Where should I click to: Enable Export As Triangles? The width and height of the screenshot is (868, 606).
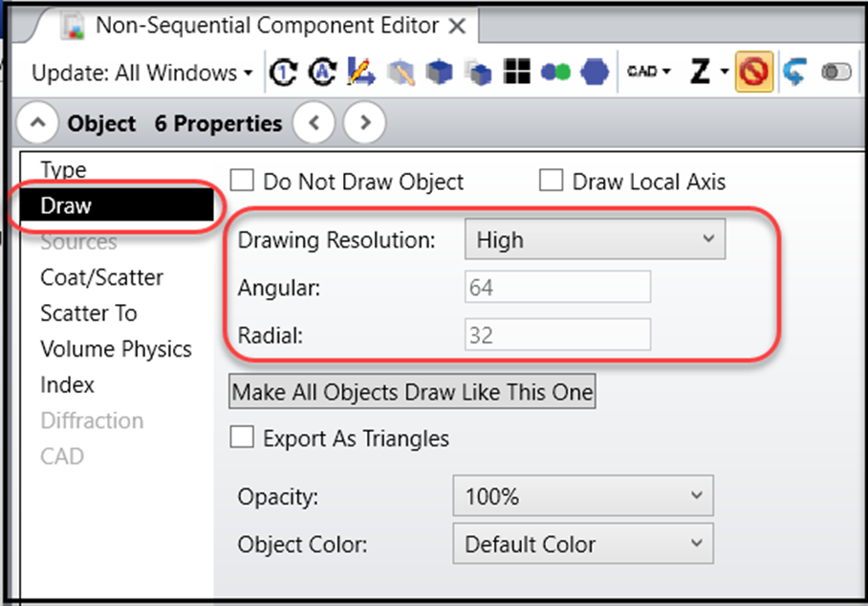click(x=241, y=439)
